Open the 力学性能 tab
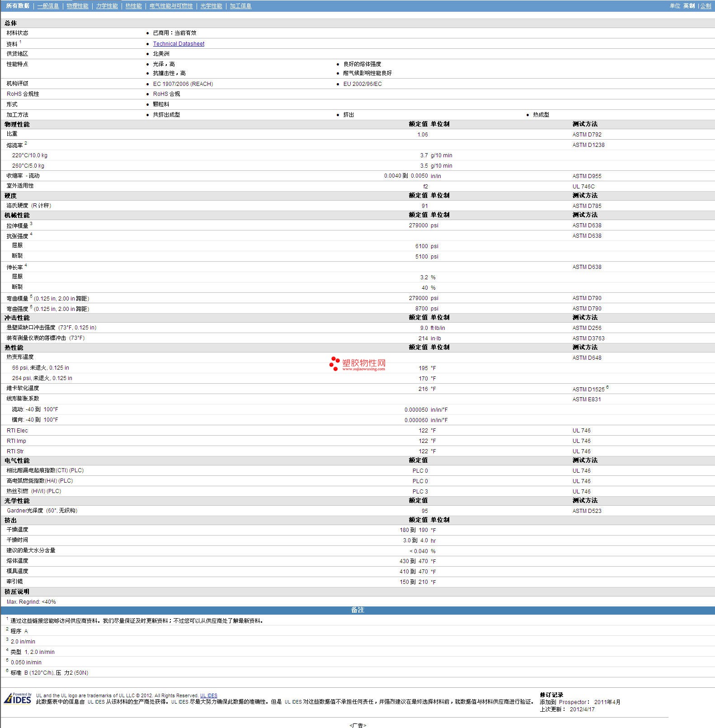 pyautogui.click(x=107, y=6)
